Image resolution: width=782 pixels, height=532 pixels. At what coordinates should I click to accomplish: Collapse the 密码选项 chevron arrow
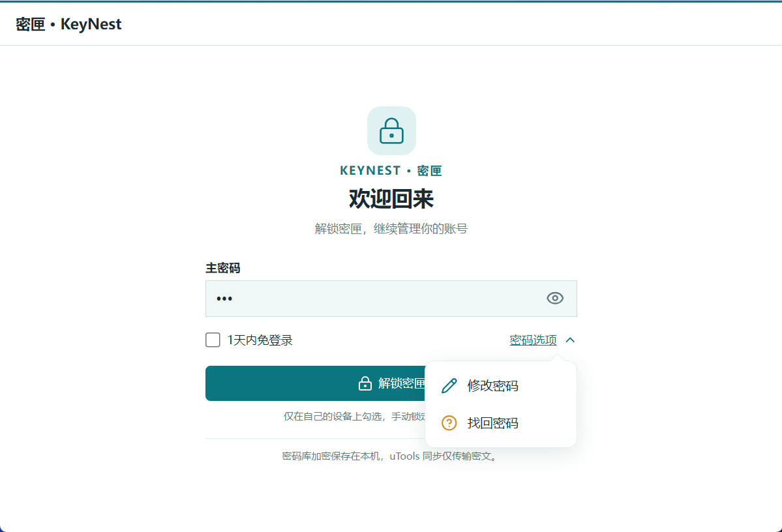[570, 340]
